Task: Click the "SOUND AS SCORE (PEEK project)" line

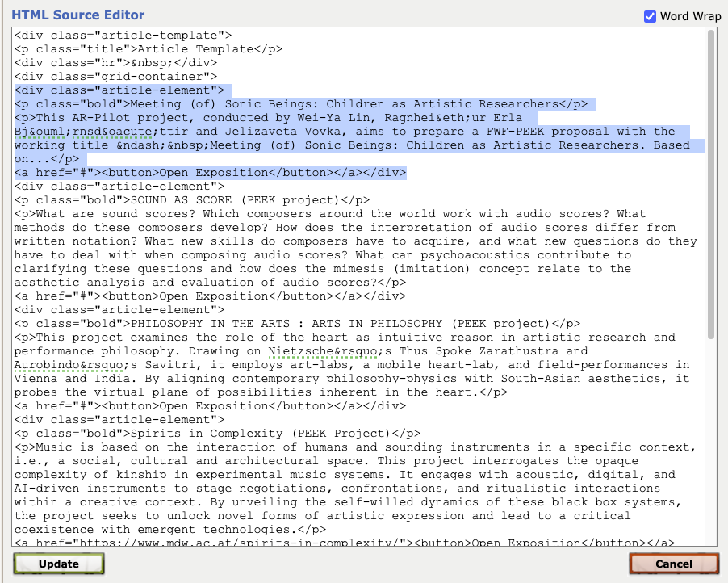Action: coord(191,200)
